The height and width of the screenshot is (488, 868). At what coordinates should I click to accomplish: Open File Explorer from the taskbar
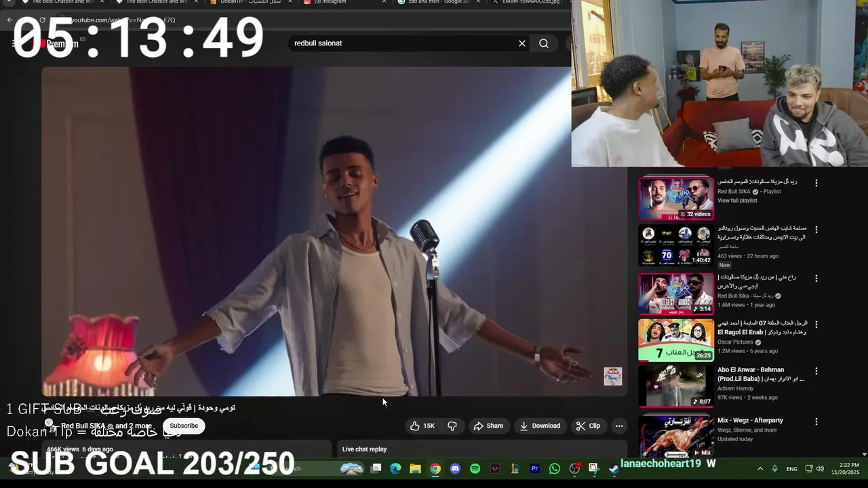pos(416,468)
